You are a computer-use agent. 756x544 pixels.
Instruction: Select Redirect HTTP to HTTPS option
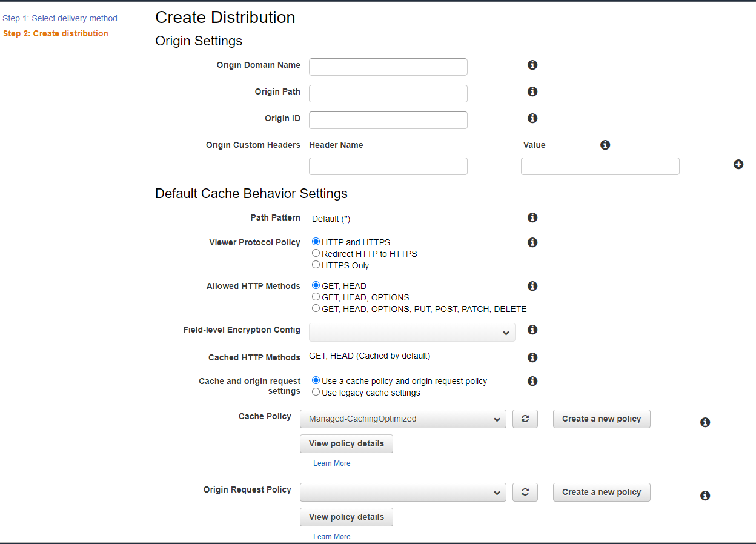(x=316, y=253)
